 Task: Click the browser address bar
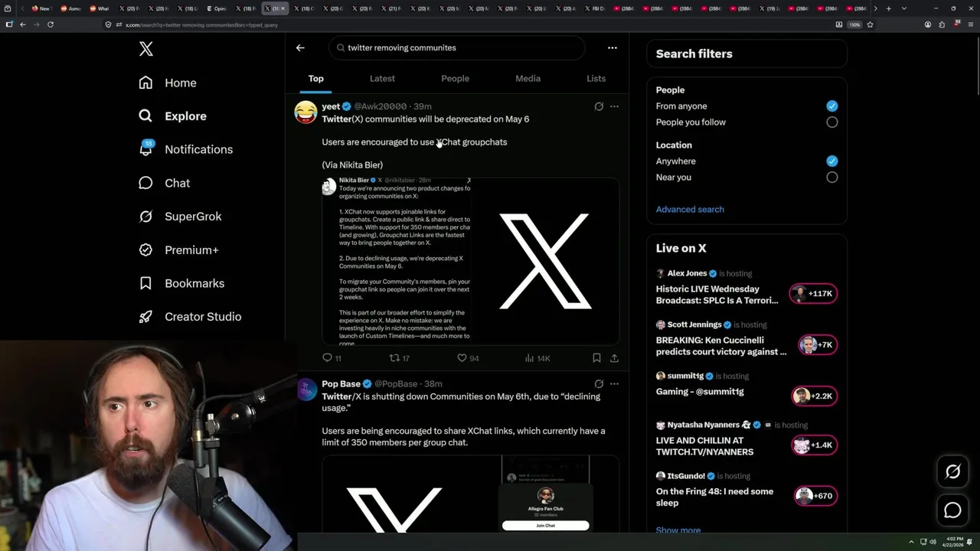(x=467, y=24)
